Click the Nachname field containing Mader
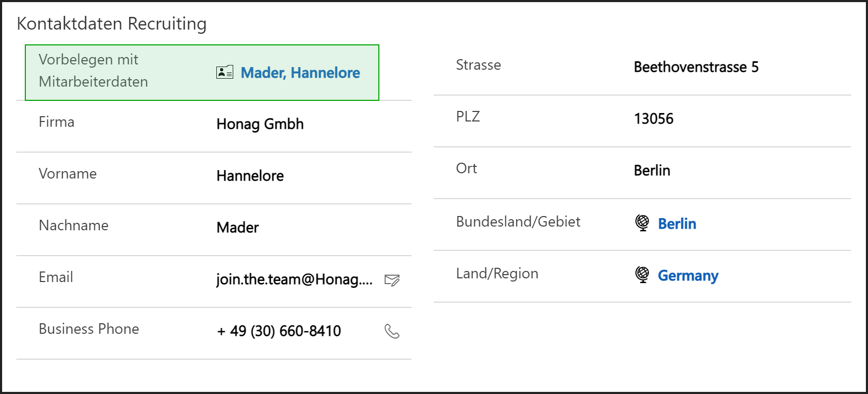The height and width of the screenshot is (394, 868). (x=237, y=228)
